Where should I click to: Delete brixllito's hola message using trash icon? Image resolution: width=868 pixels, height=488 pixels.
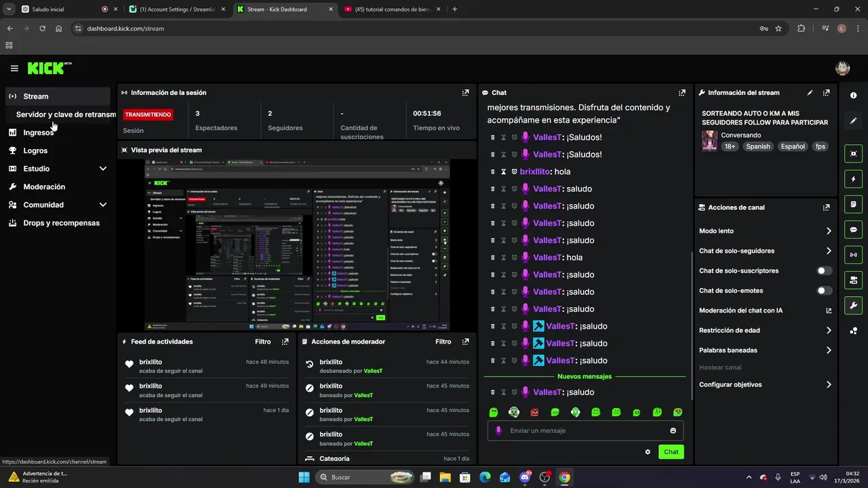[x=493, y=171]
